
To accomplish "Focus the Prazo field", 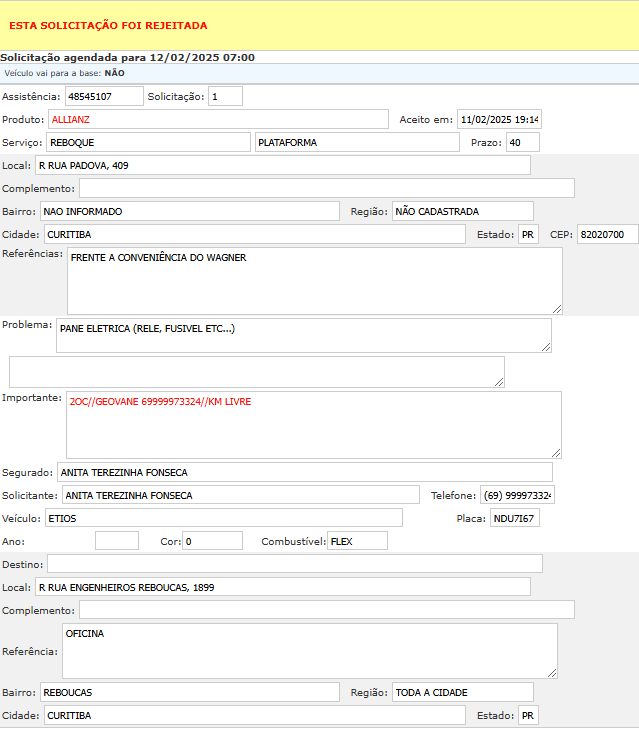I will tap(522, 142).
